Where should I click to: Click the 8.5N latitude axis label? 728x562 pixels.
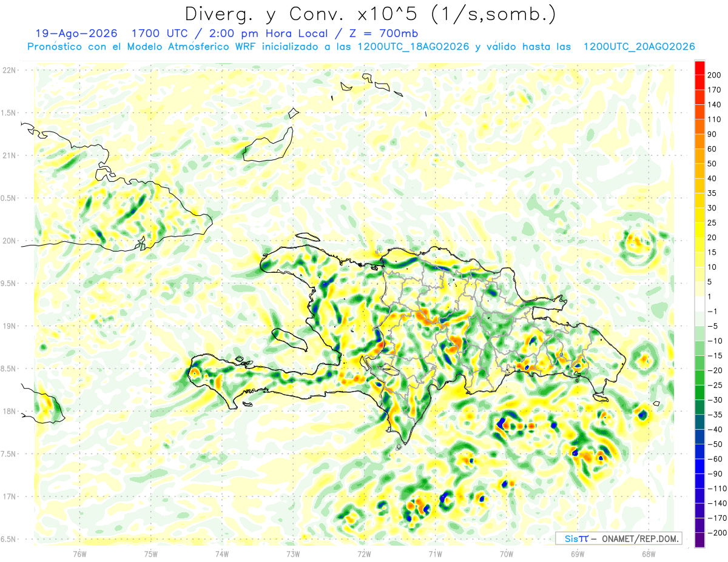(x=9, y=369)
